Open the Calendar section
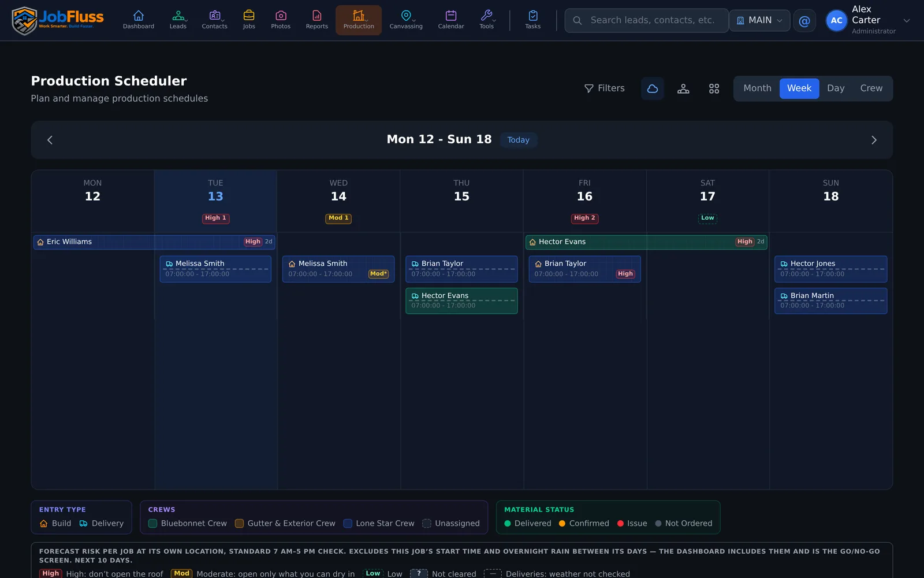The image size is (924, 578). (451, 20)
